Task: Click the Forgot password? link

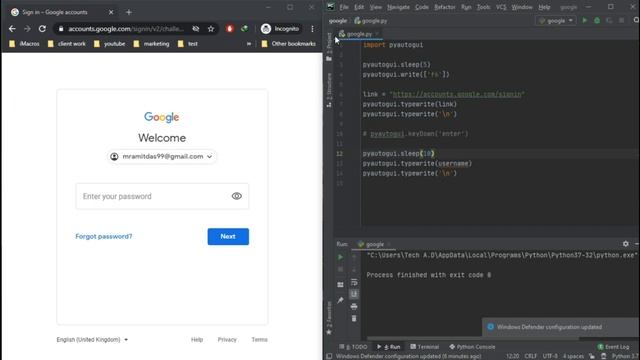Action: [104, 236]
